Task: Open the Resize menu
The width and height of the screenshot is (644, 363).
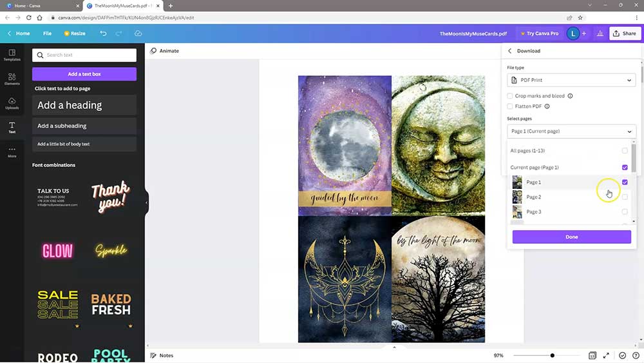Action: [x=75, y=34]
